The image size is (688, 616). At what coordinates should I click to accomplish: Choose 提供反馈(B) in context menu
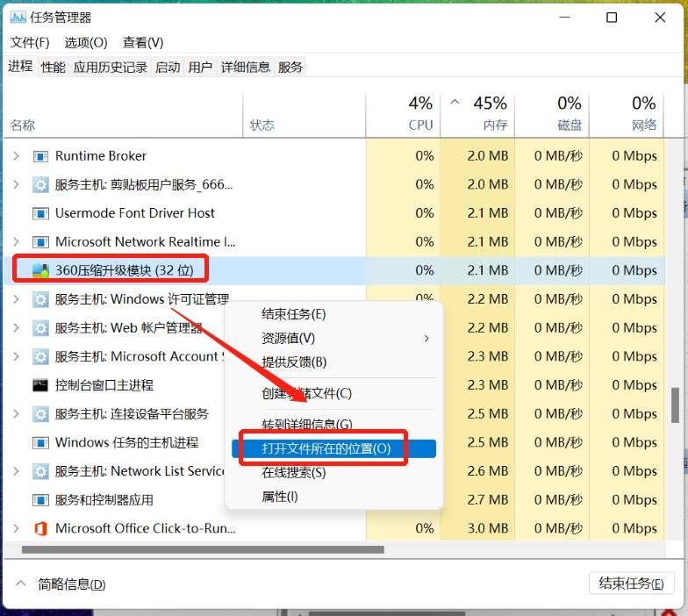[333, 362]
